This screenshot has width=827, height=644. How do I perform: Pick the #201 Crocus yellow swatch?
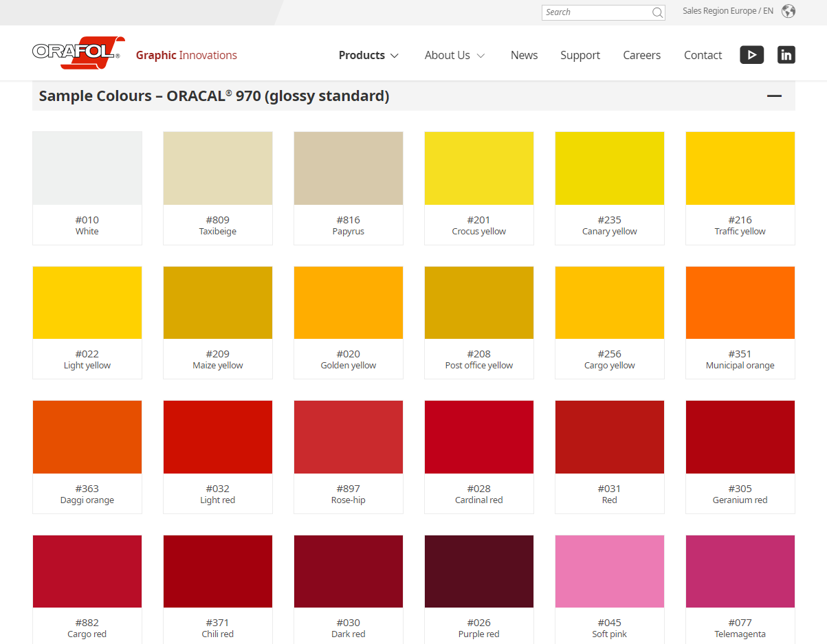pyautogui.click(x=479, y=188)
